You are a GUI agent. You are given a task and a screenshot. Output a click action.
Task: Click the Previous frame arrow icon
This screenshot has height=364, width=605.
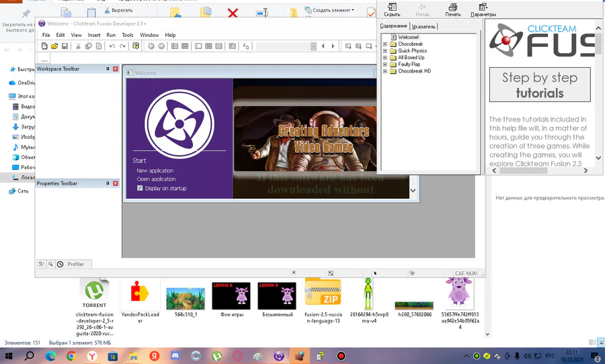click(x=323, y=46)
